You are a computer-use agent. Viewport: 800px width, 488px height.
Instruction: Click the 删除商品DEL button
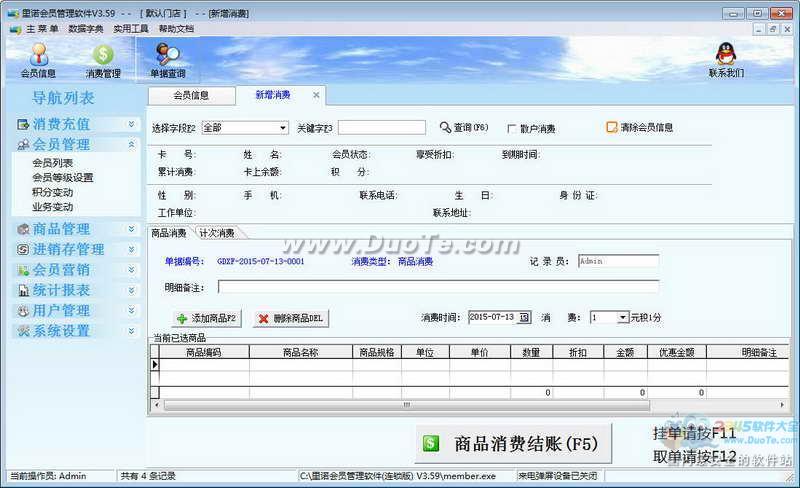291,319
